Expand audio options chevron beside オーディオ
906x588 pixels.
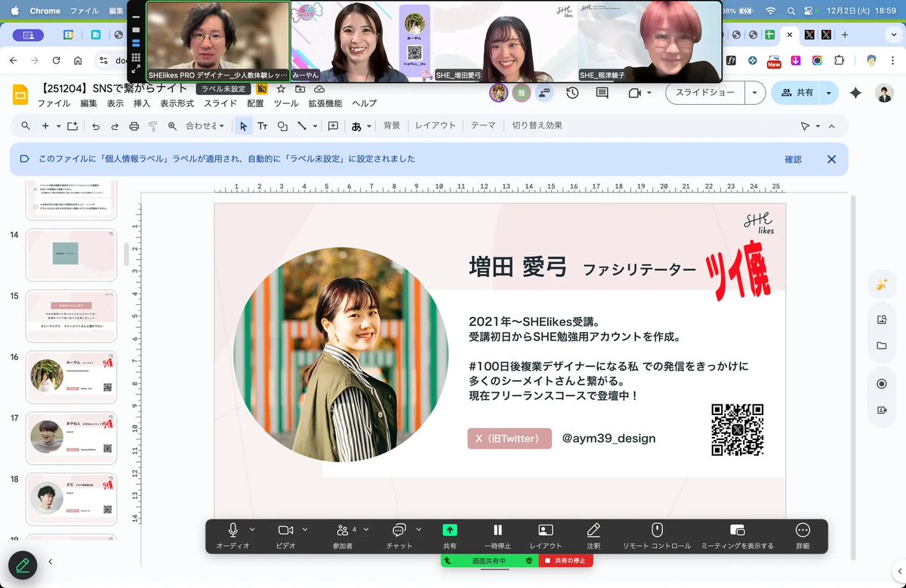click(252, 529)
